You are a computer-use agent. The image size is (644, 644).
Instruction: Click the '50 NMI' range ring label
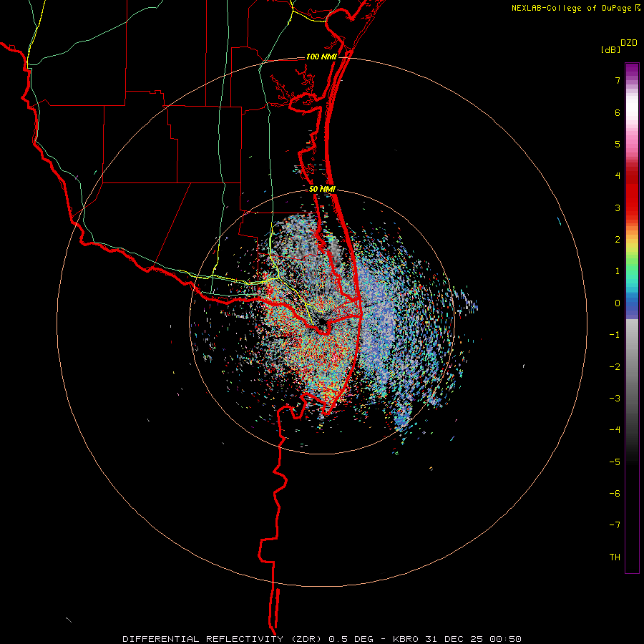click(x=322, y=190)
